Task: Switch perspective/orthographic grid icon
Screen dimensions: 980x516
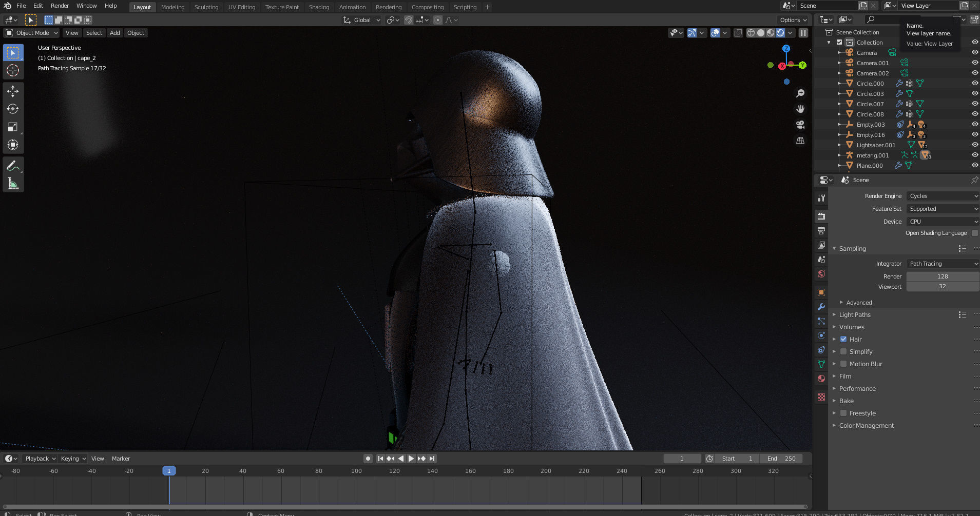Action: (800, 140)
